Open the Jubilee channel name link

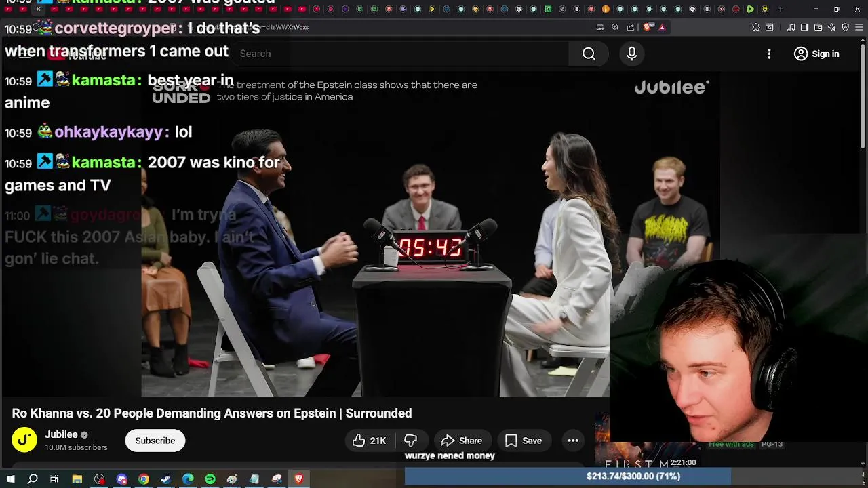pyautogui.click(x=61, y=434)
